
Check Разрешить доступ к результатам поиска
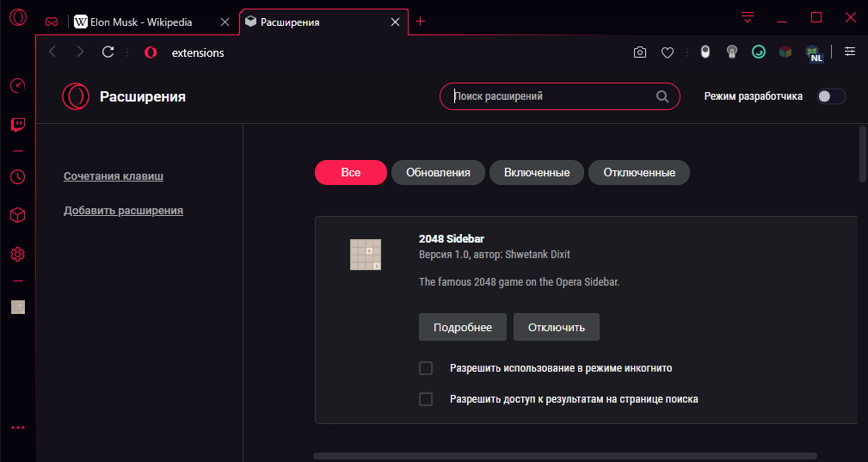point(426,399)
